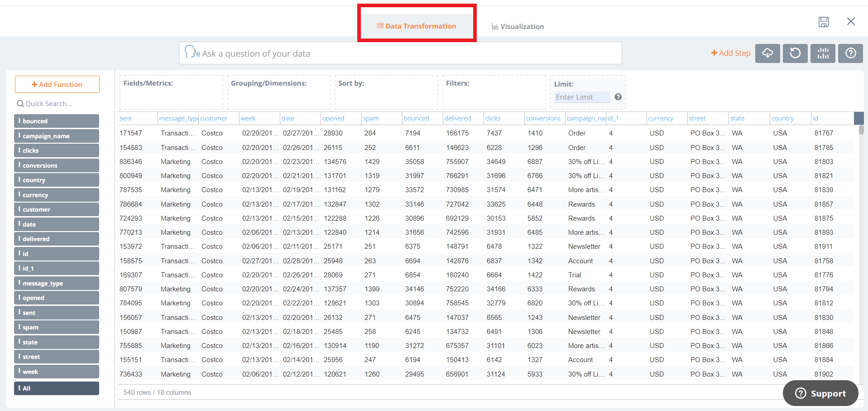
Task: Click the delivered column header
Action: [x=458, y=118]
